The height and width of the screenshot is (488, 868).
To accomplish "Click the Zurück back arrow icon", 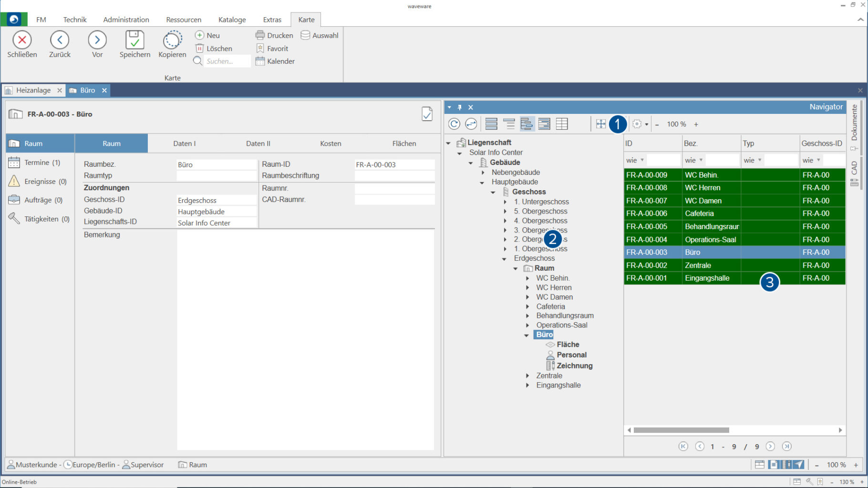I will [60, 40].
